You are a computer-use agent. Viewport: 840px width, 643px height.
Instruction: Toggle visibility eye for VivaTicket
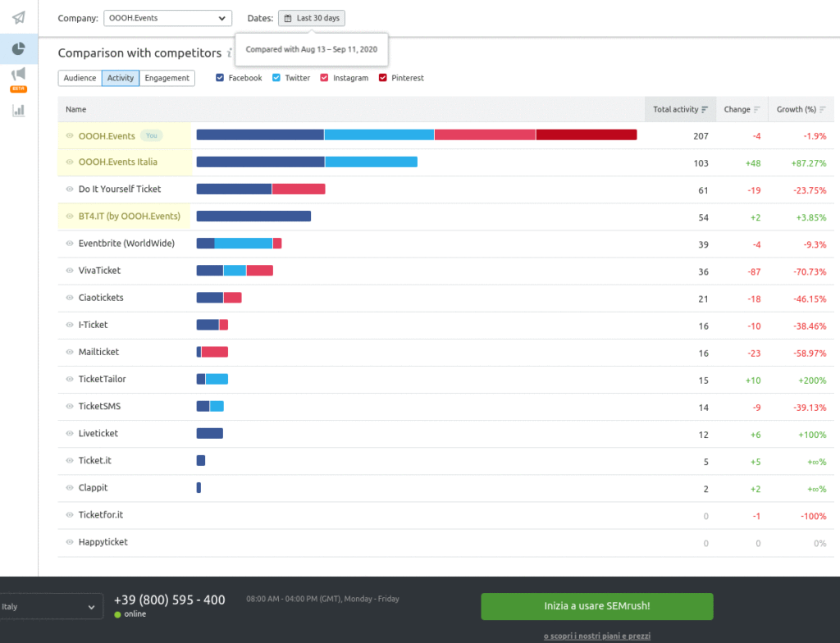[70, 271]
